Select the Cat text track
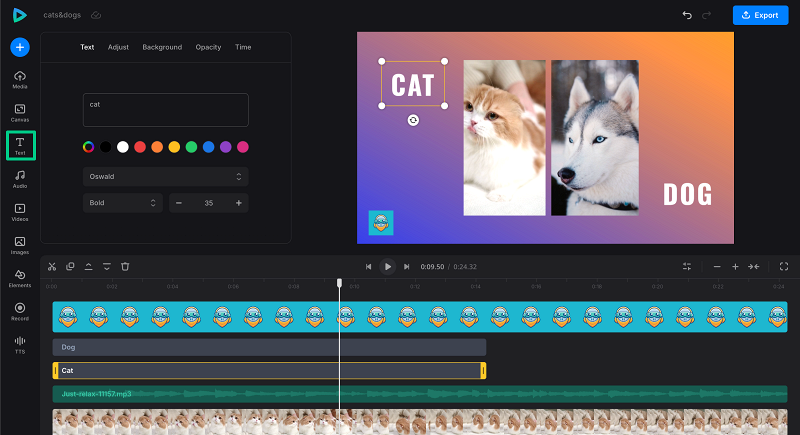This screenshot has width=800, height=435. click(x=269, y=371)
